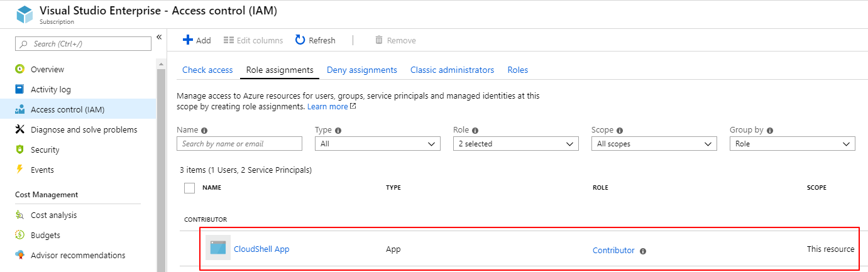Sort by the SCOPE column header
This screenshot has width=868, height=272.
[x=816, y=188]
